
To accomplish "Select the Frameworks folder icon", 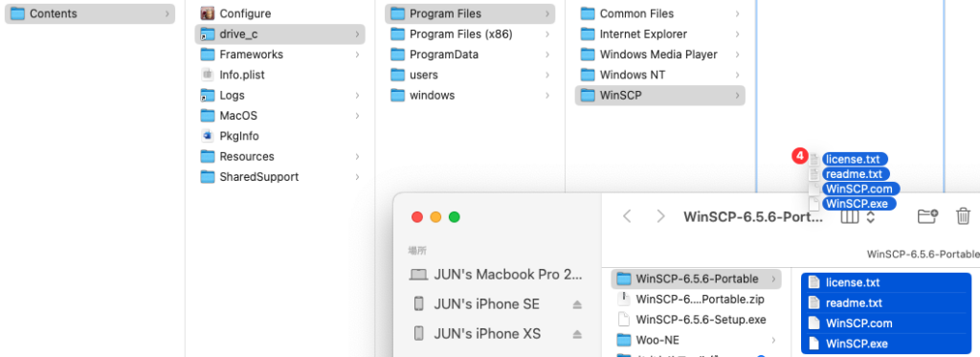I will click(x=208, y=55).
